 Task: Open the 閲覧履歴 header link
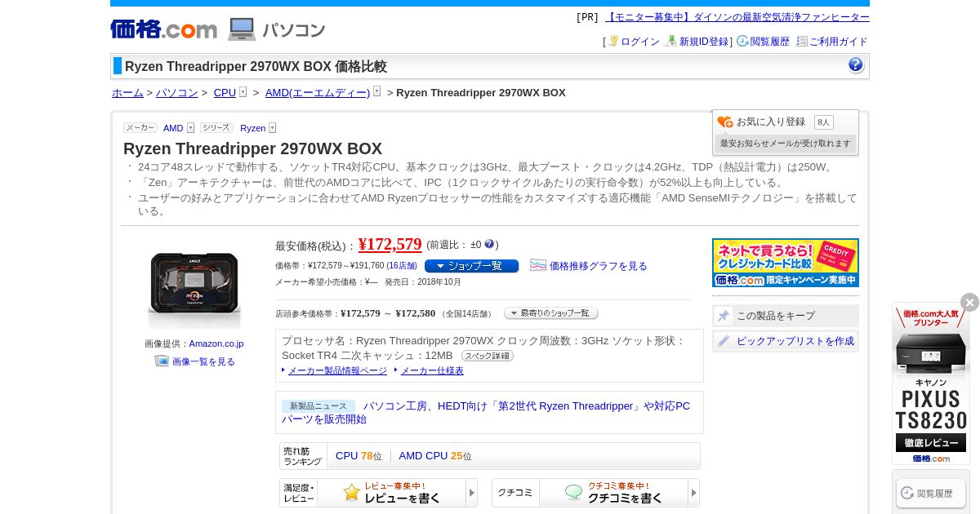(770, 42)
